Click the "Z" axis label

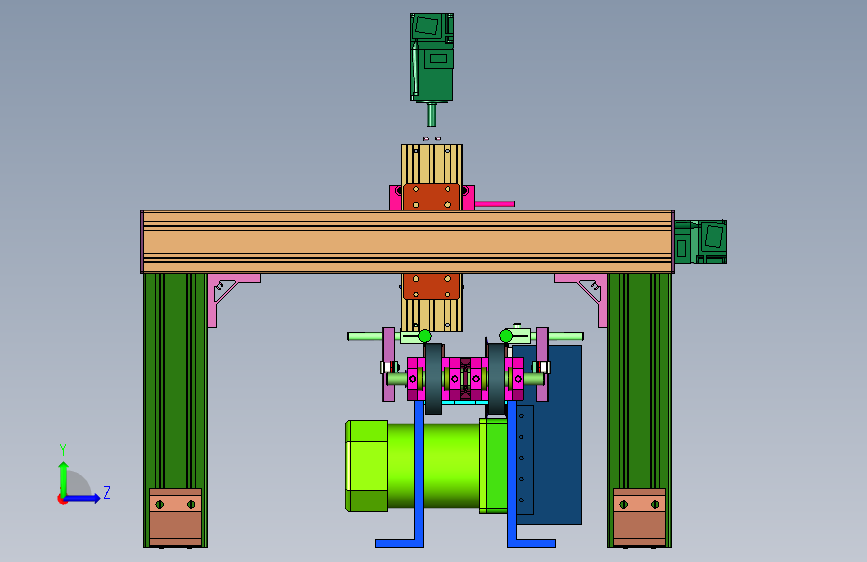(x=107, y=492)
